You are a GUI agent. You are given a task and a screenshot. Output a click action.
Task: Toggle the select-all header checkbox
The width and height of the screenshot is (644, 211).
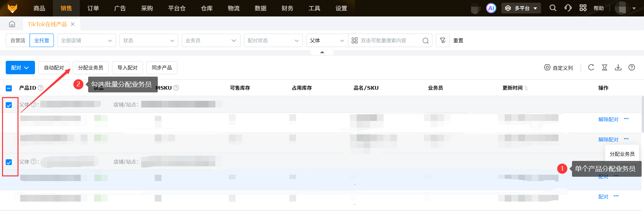coord(9,88)
